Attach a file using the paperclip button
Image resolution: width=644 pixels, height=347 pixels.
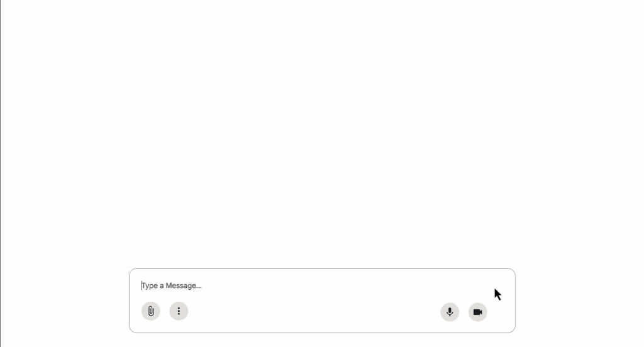(151, 311)
